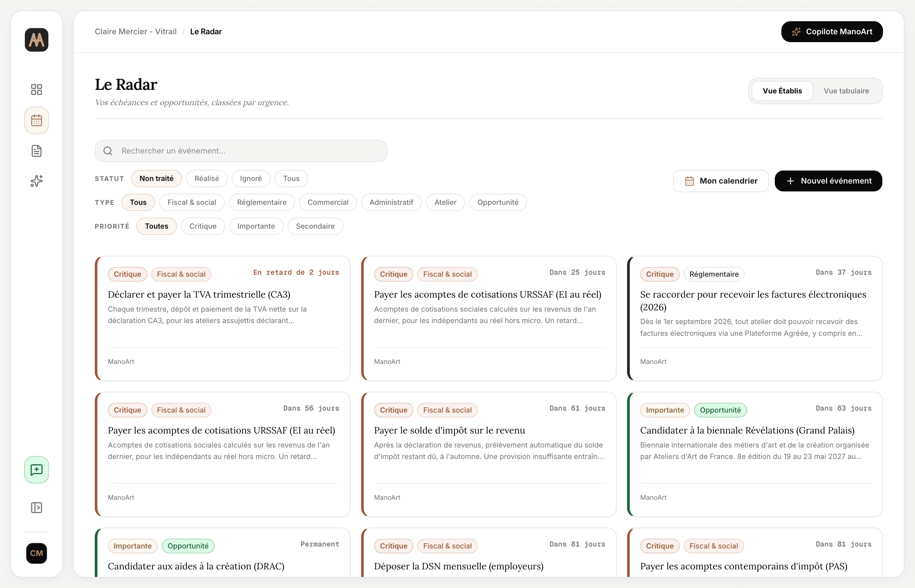Click the Permanent label on DRAC card
915x588 pixels.
320,544
